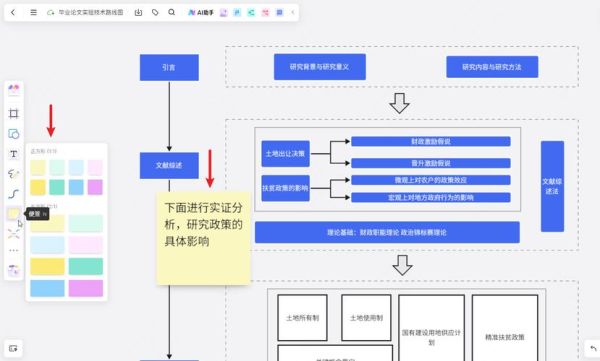
Task: Open the bottom icon of the left toolbar
Action: click(x=14, y=270)
